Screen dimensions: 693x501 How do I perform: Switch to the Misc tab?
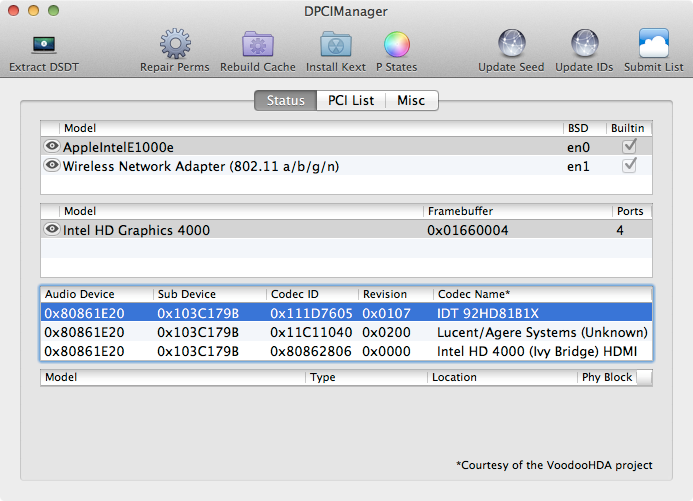click(411, 100)
